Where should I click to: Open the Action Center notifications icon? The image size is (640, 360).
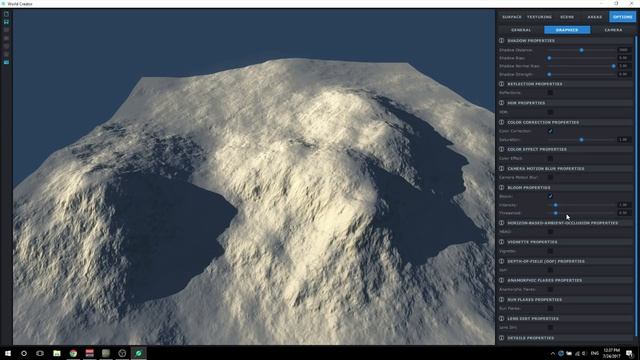(630, 353)
